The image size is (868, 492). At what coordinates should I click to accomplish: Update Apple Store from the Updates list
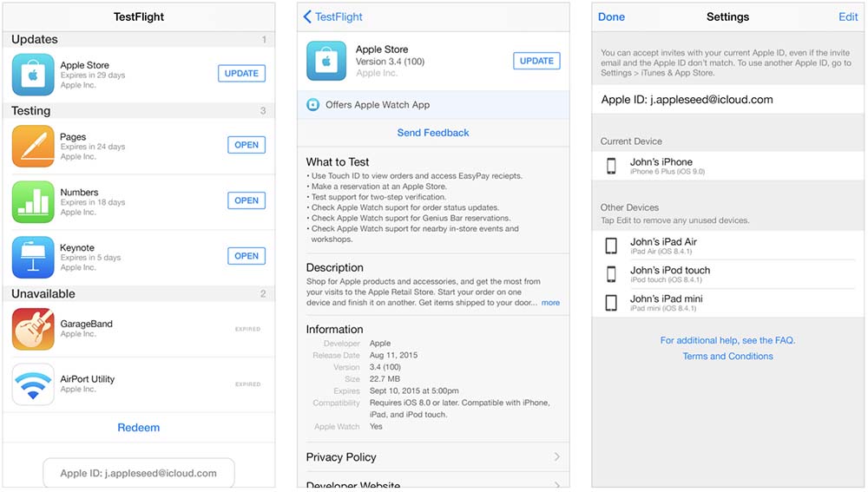pos(241,74)
